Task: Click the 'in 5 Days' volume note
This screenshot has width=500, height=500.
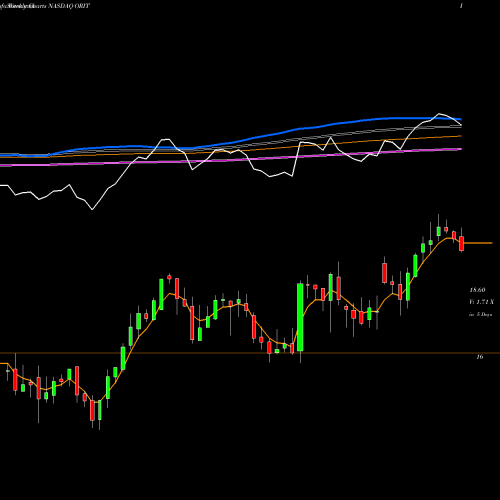Action: (480, 314)
